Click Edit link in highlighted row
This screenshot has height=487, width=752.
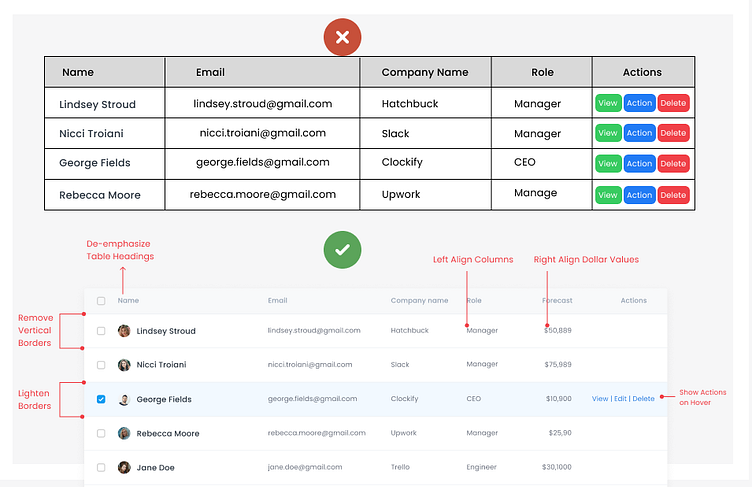pyautogui.click(x=620, y=399)
